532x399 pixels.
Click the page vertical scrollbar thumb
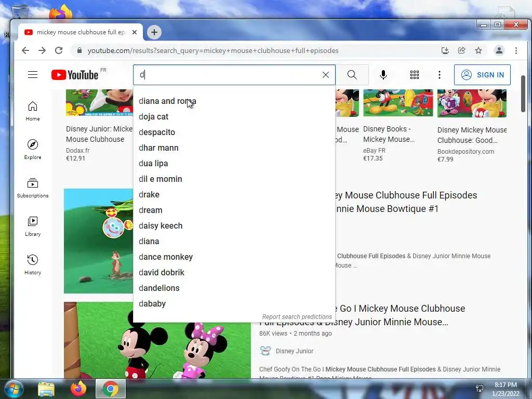point(523,94)
